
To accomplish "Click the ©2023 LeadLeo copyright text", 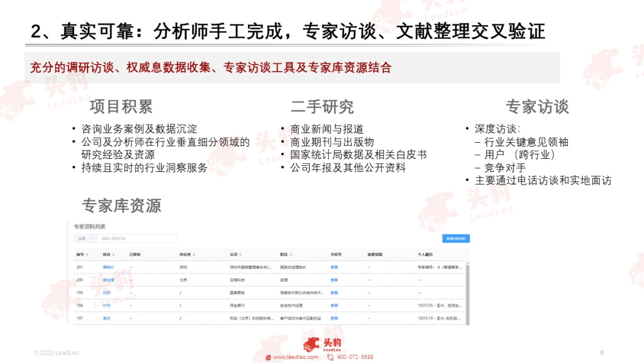I will [x=56, y=353].
